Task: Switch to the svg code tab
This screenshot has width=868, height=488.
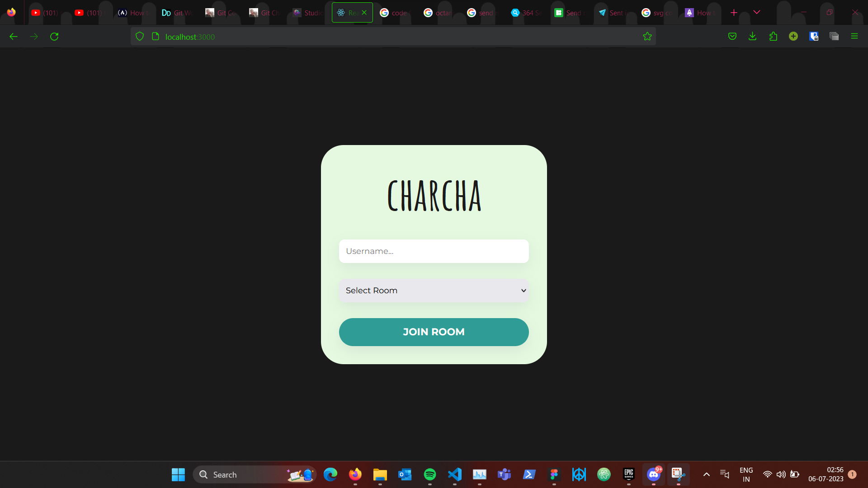Action: coord(658,12)
